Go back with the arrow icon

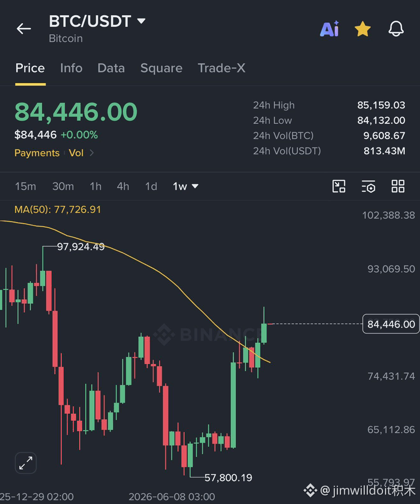pos(24,28)
